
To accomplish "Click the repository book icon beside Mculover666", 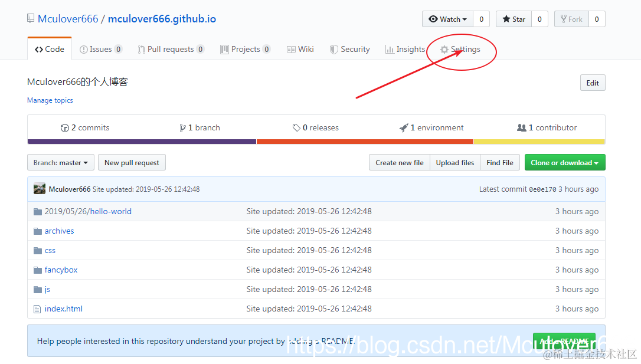I will coord(31,18).
